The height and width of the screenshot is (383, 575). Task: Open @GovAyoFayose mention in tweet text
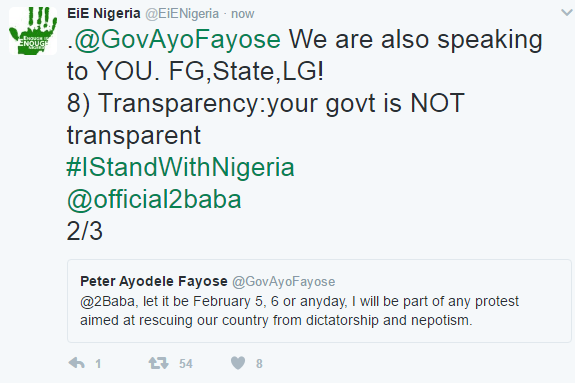[x=177, y=40]
